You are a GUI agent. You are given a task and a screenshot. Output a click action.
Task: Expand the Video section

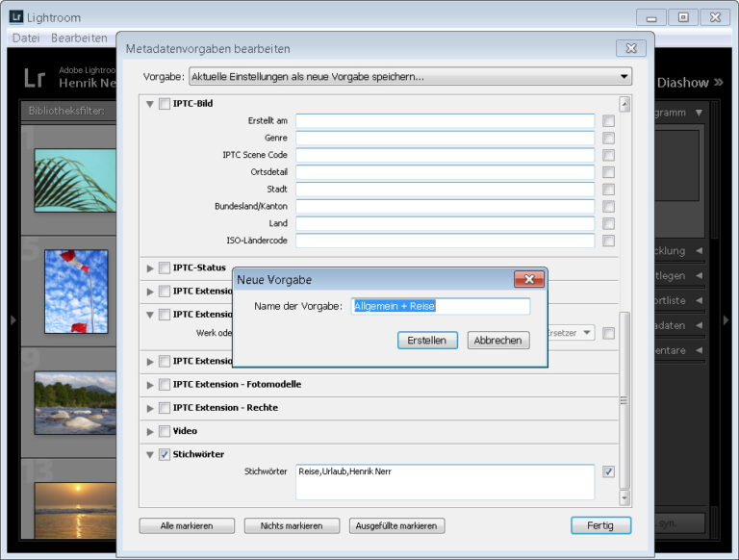[150, 431]
